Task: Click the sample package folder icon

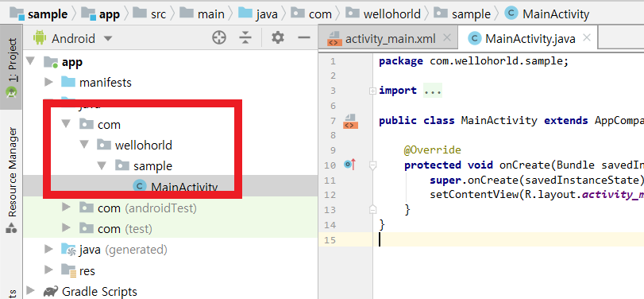Action: coord(122,165)
